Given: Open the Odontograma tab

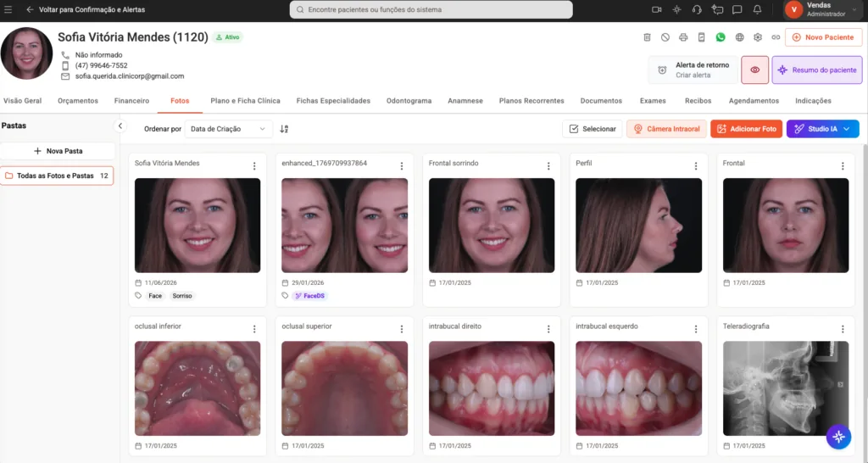Looking at the screenshot, I should [x=409, y=101].
